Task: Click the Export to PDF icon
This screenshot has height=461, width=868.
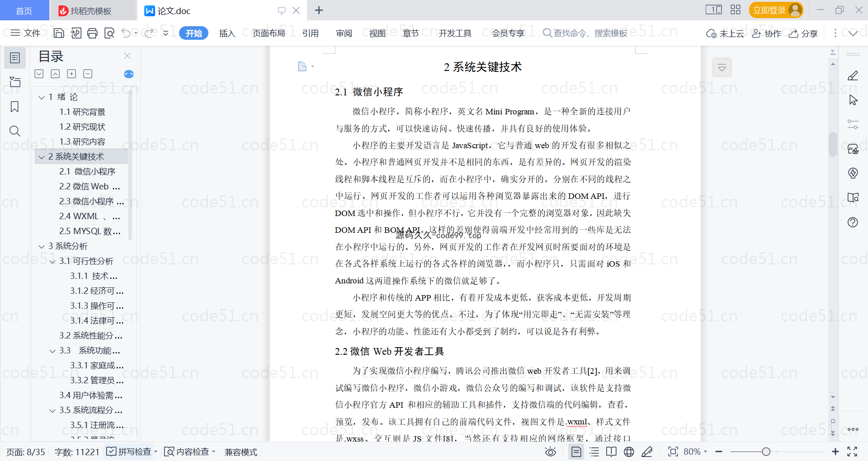Action: point(76,33)
